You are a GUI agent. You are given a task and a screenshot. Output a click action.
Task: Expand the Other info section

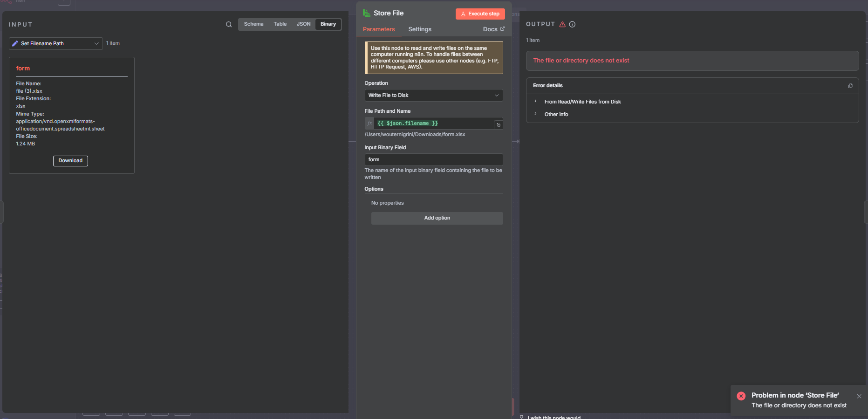556,114
